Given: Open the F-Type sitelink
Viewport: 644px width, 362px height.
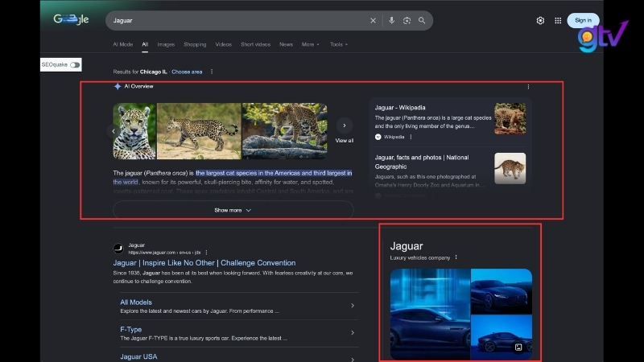Looking at the screenshot, I should coord(130,329).
